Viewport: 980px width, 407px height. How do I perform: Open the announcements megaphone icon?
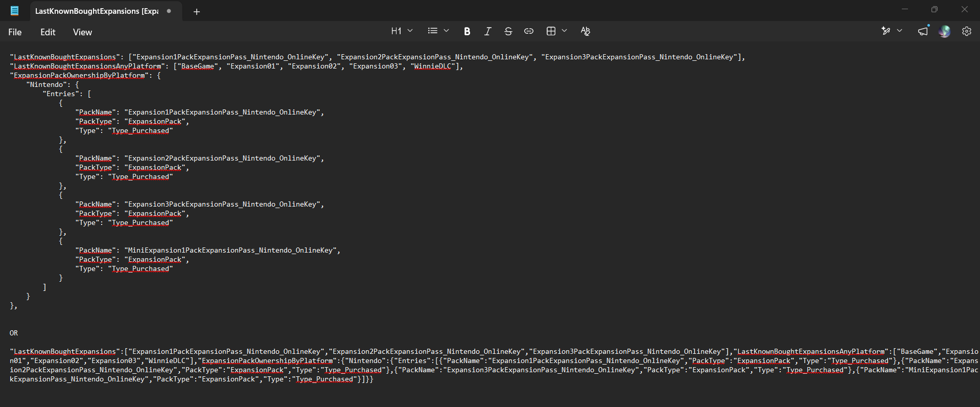(x=923, y=31)
